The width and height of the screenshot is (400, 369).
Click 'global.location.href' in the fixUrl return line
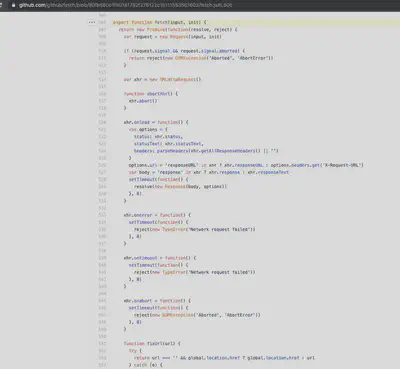click(x=214, y=358)
